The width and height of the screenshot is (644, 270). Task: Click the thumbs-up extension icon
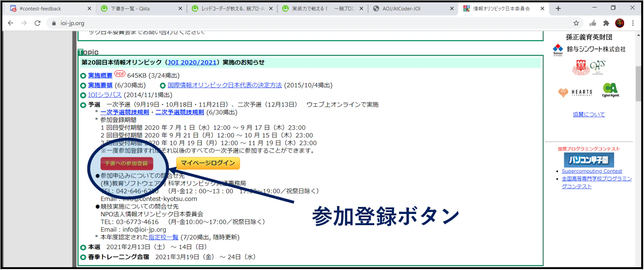(593, 23)
